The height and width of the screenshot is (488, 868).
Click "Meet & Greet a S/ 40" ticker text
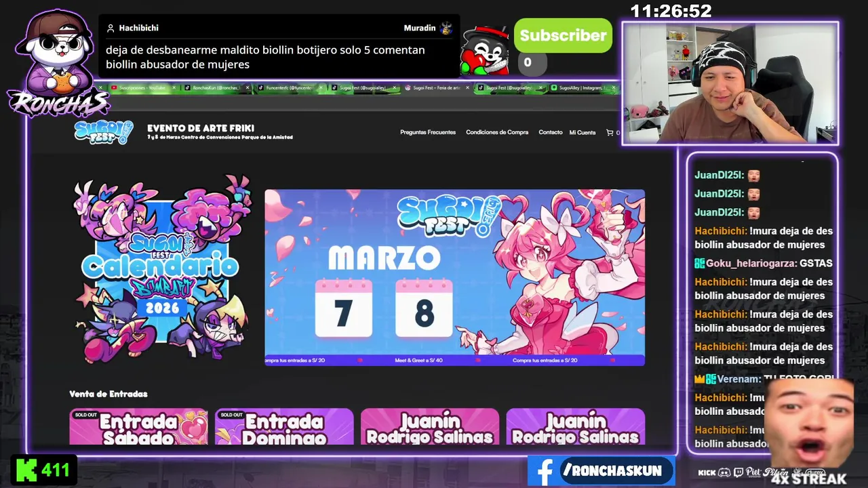[x=418, y=361]
